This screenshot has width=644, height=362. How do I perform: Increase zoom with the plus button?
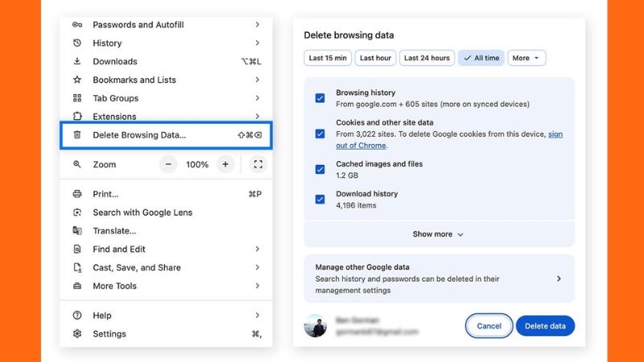tap(225, 164)
